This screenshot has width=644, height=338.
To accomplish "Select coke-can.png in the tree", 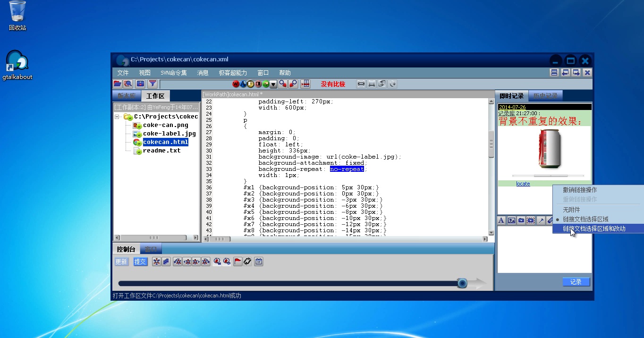I will 165,125.
